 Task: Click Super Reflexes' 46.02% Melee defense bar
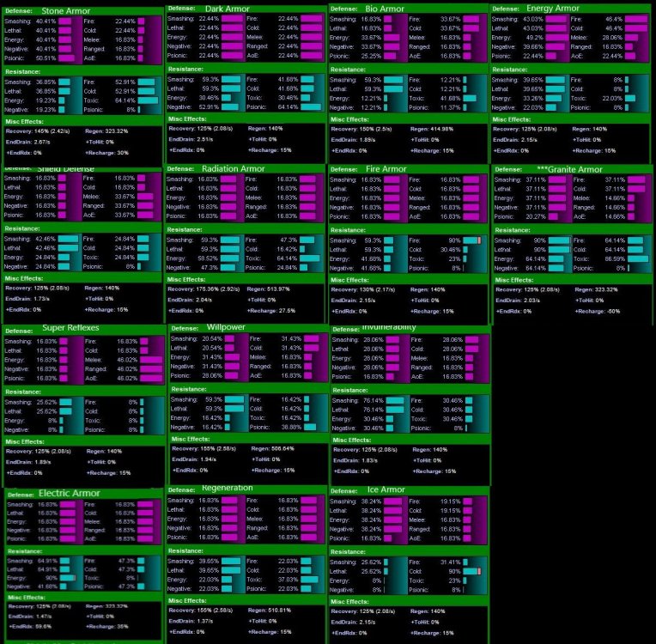(x=150, y=361)
